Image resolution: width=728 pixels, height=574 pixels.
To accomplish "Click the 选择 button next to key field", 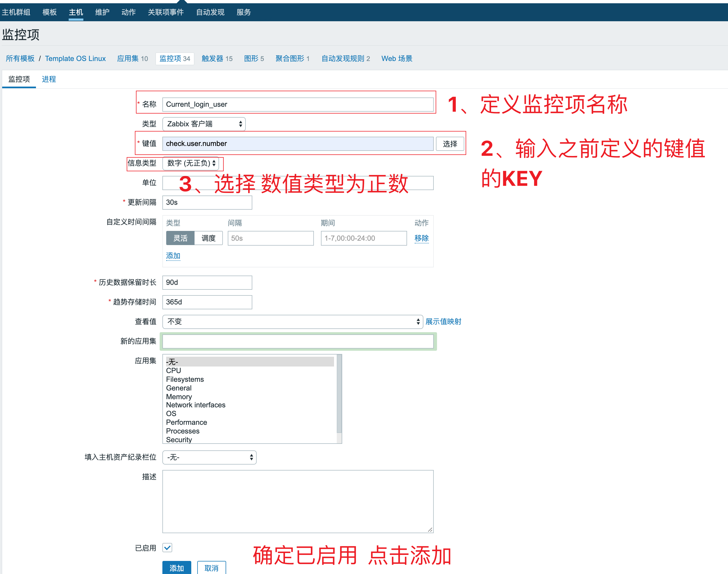I will click(x=450, y=143).
